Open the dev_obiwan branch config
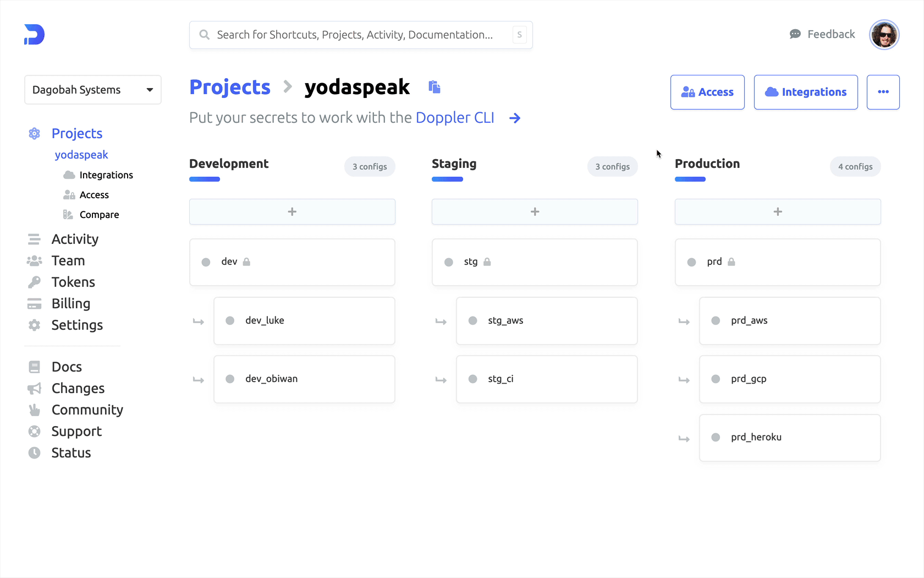This screenshot has height=578, width=924. point(304,379)
